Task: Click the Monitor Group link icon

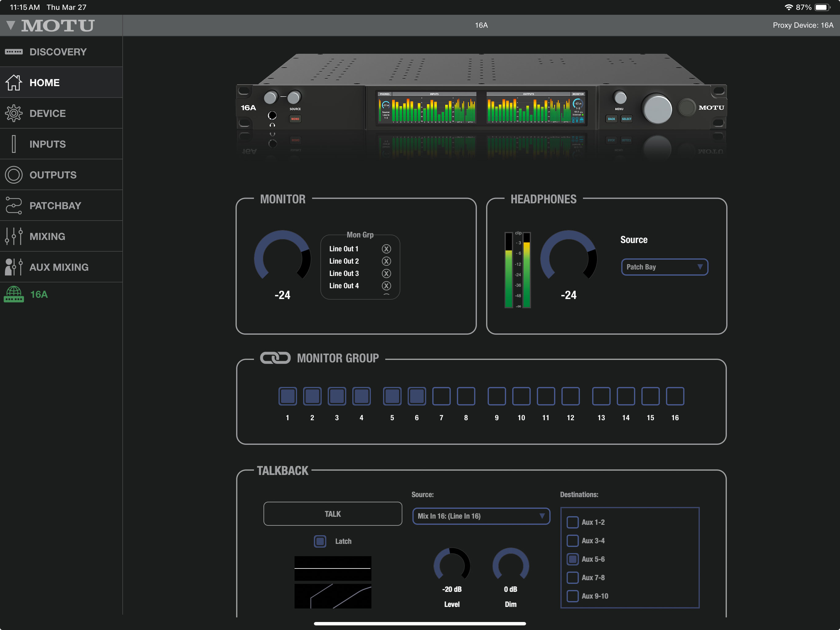Action: (x=275, y=358)
